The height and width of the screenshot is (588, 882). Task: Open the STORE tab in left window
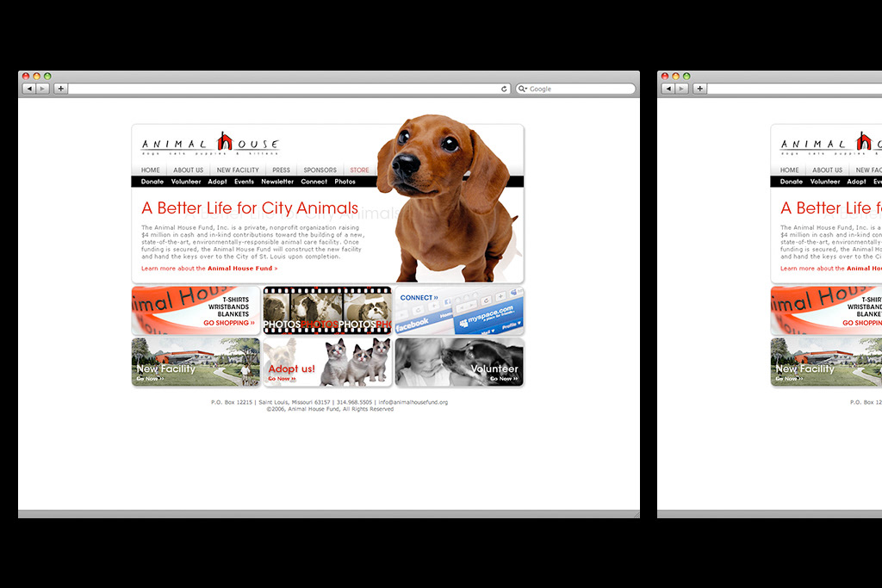[359, 170]
